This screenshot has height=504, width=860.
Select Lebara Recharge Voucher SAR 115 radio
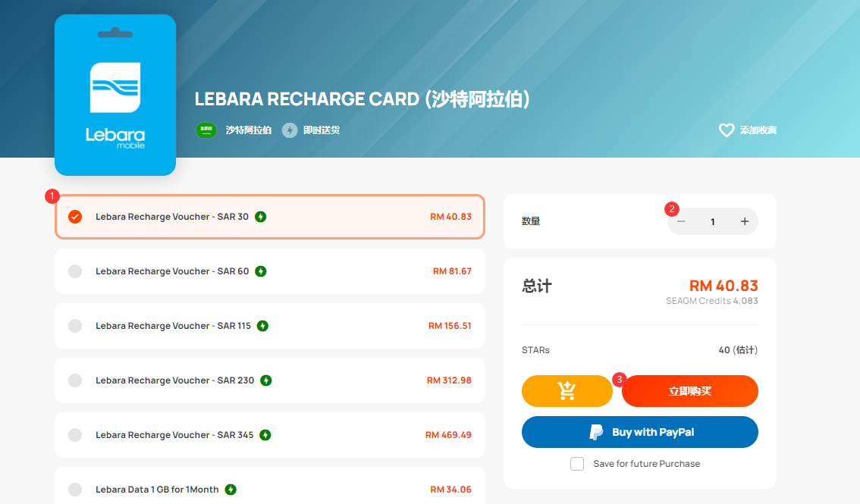coord(75,326)
